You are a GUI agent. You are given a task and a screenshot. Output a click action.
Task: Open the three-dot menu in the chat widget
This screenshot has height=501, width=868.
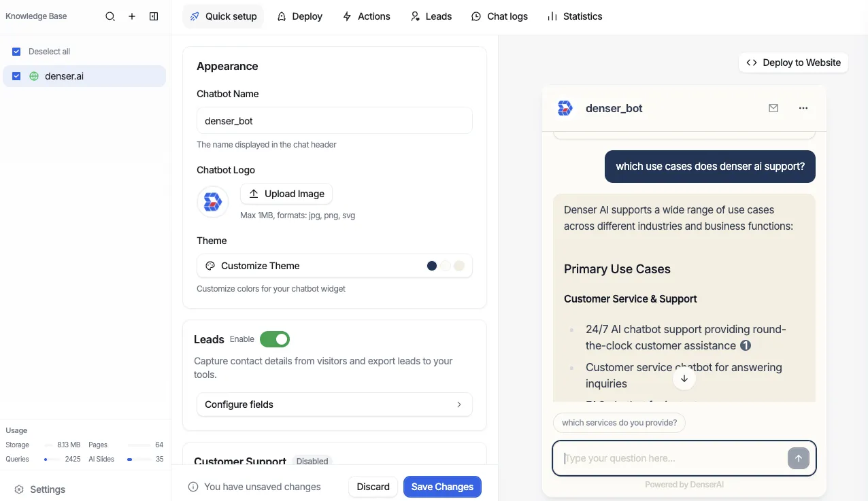tap(803, 107)
